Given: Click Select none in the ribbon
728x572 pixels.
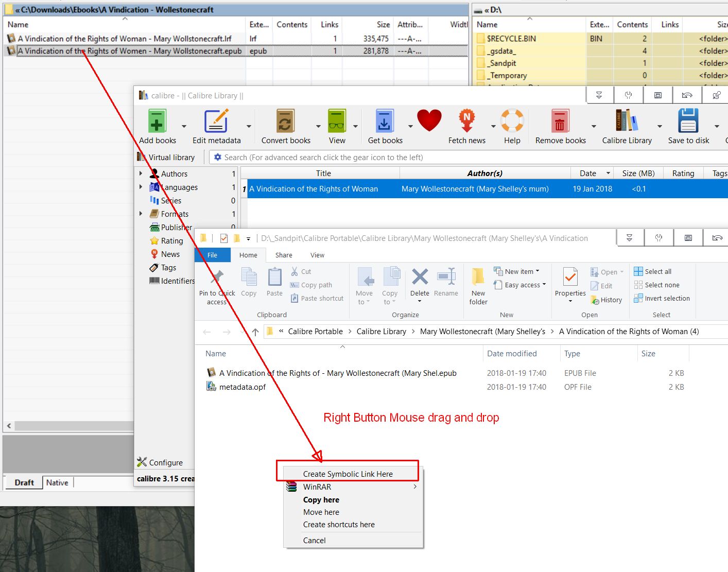Looking at the screenshot, I should [657, 285].
